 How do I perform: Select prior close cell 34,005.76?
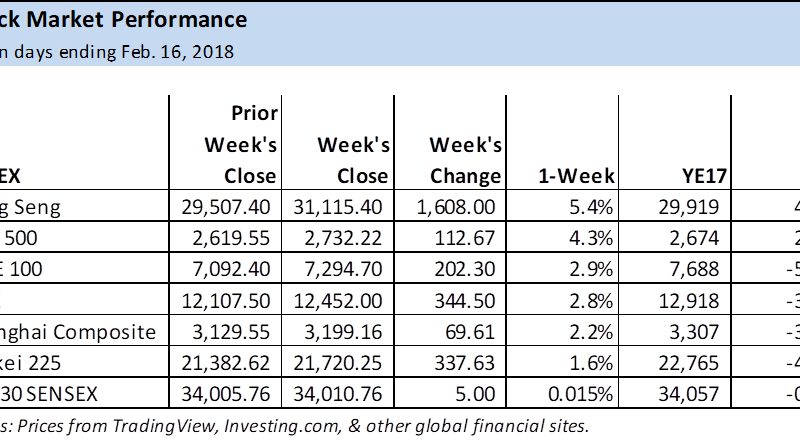(225, 394)
